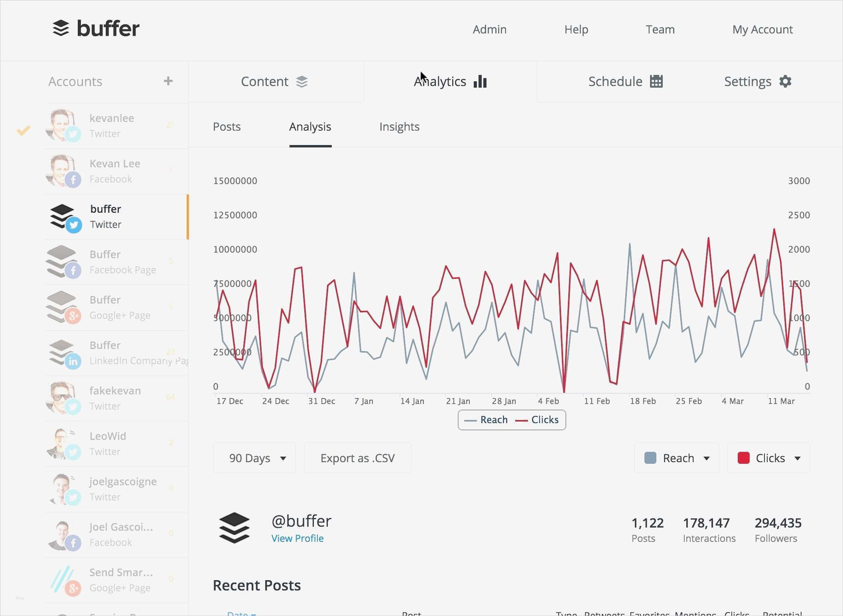This screenshot has height=616, width=843.
Task: Switch to the Insights tab
Action: (x=399, y=127)
